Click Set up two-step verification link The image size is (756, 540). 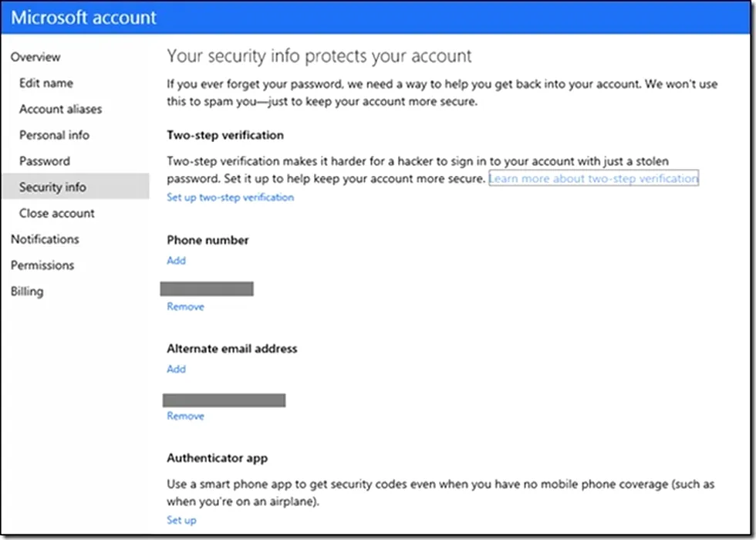tap(231, 197)
